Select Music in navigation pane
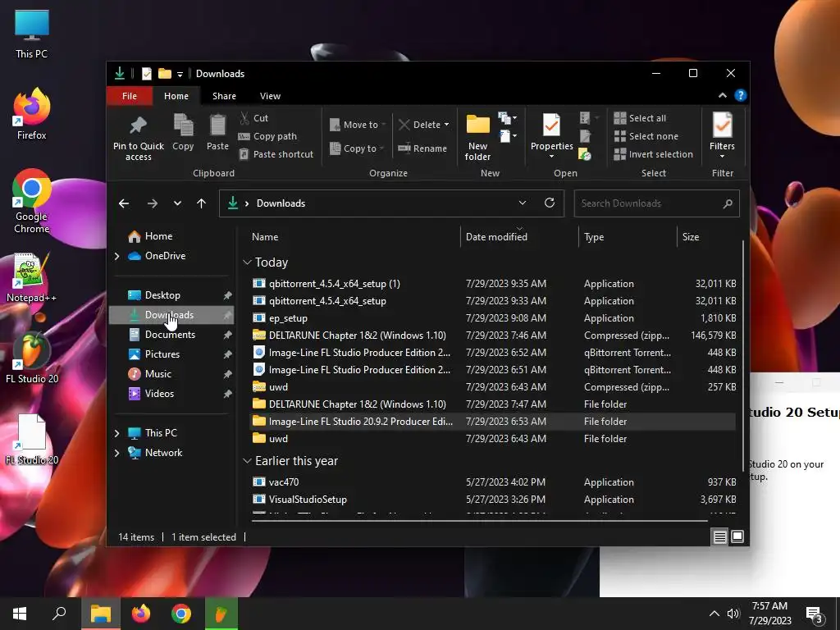Viewport: 840px width, 630px height. click(158, 374)
